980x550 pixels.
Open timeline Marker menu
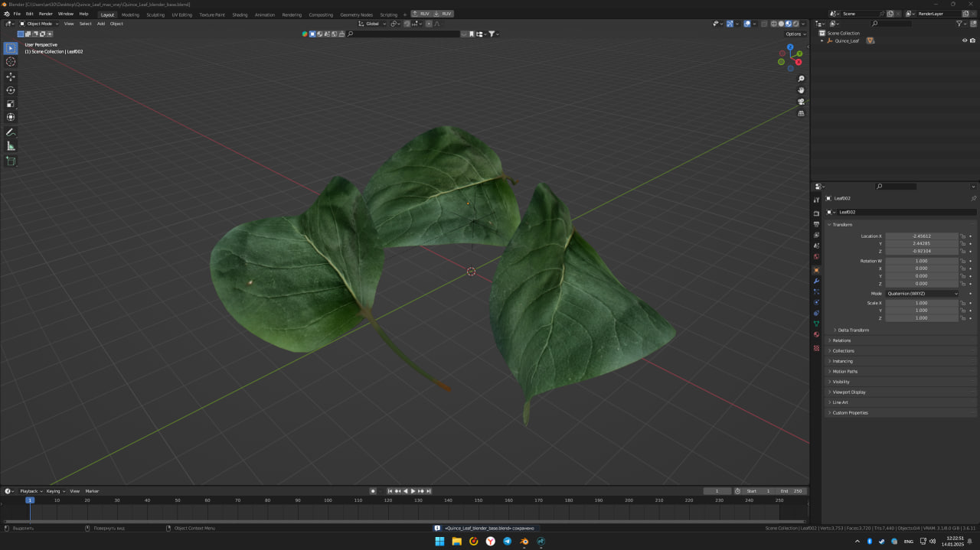(92, 491)
